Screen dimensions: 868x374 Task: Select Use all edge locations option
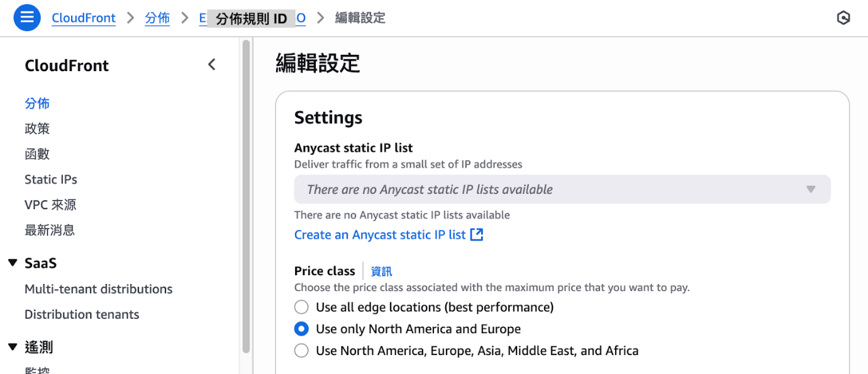(x=301, y=307)
